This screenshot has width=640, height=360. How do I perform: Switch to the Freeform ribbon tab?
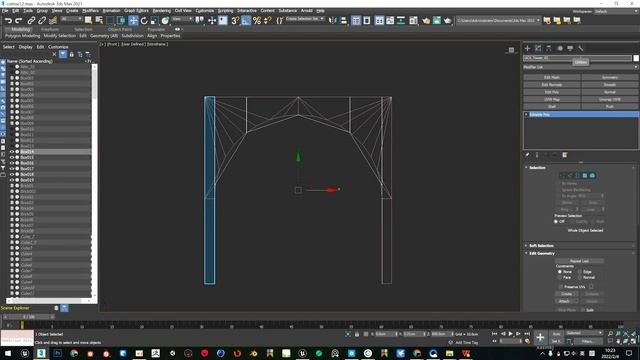pyautogui.click(x=50, y=29)
